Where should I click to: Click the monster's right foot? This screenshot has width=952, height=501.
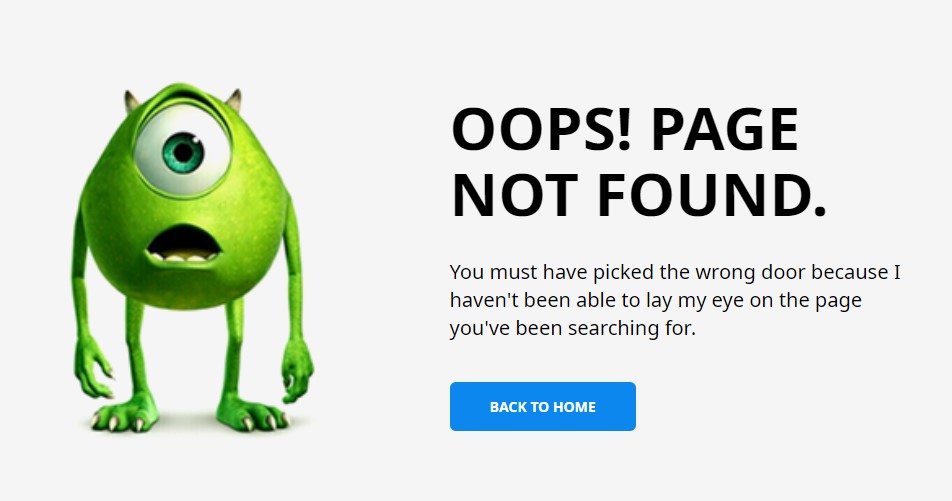click(253, 414)
